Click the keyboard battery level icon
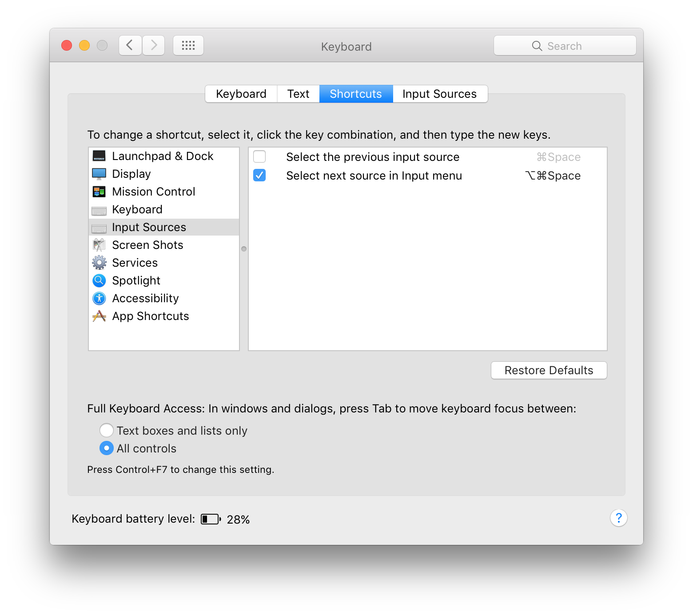 coord(211,519)
